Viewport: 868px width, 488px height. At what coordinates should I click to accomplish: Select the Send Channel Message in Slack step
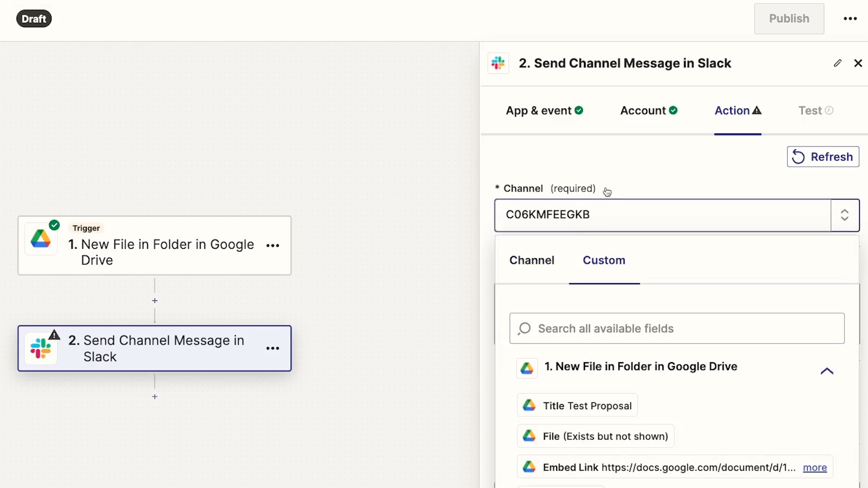pyautogui.click(x=155, y=348)
